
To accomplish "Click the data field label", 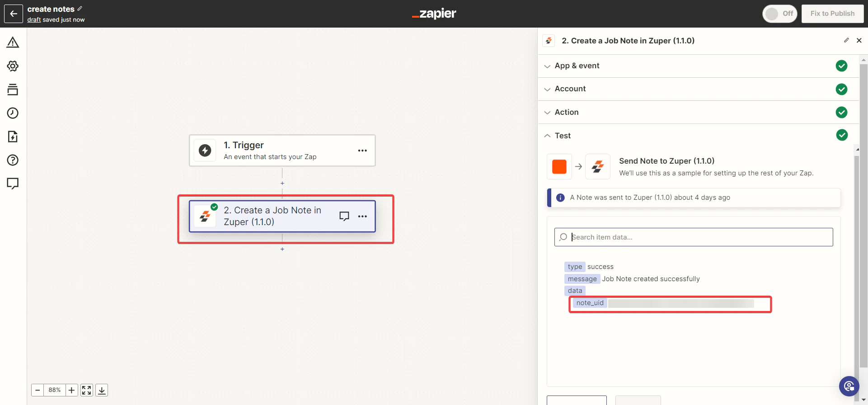I will [x=575, y=291].
